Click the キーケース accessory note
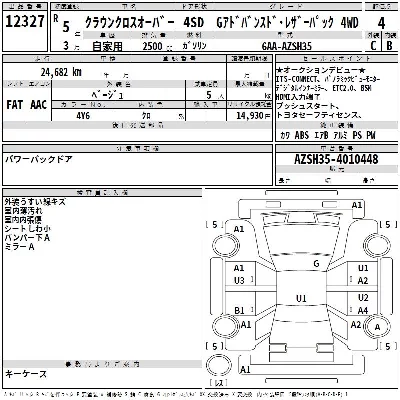This screenshot has height=400, width=400. click(x=26, y=374)
